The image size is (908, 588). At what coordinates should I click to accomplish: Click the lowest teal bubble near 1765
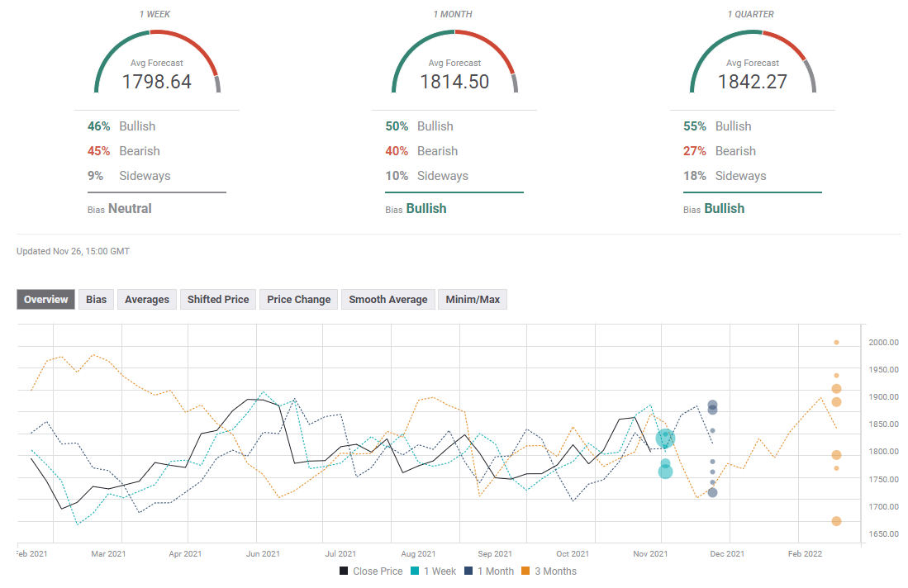(665, 472)
